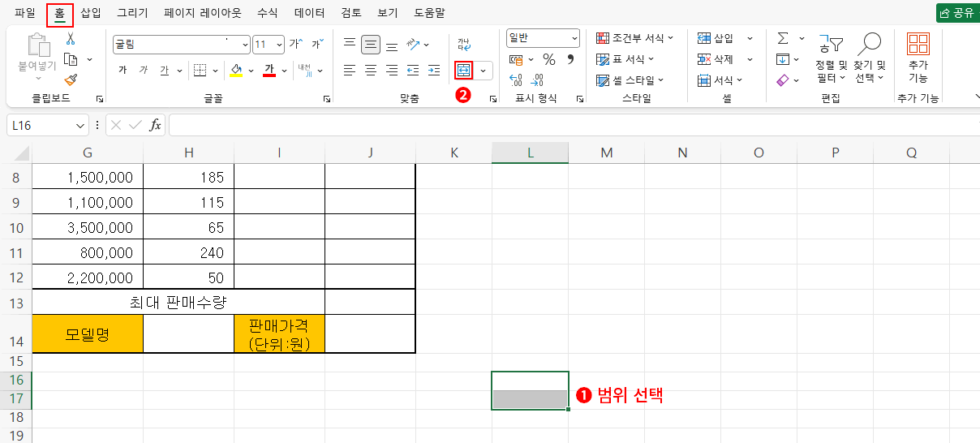Open the number format 일반 dropdown
The height and width of the screenshot is (443, 980).
pyautogui.click(x=574, y=38)
